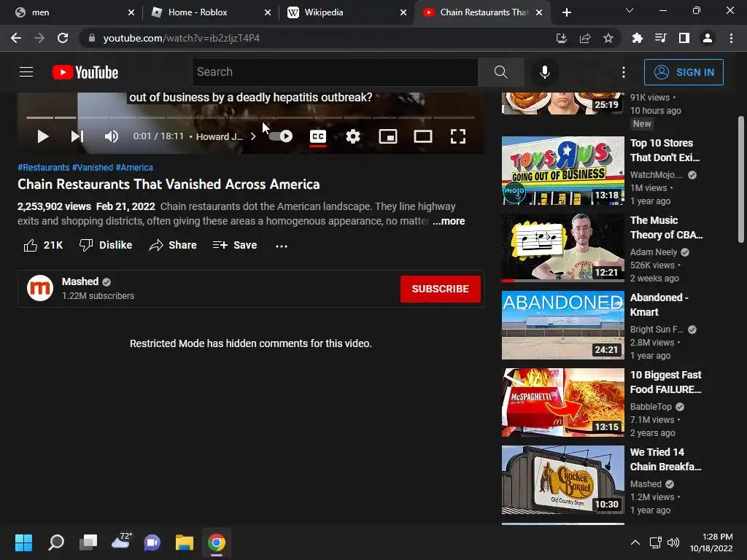Switch to theater mode

point(423,136)
